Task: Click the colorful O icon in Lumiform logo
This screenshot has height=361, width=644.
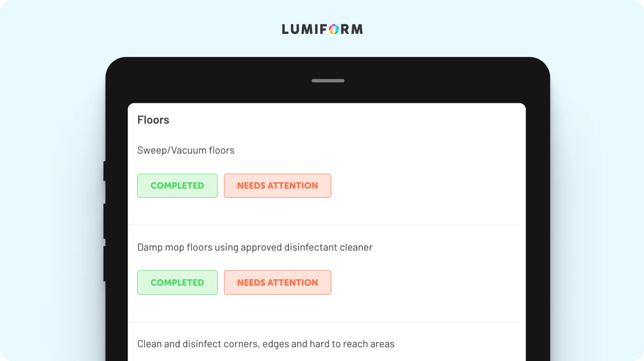Action: click(x=334, y=29)
